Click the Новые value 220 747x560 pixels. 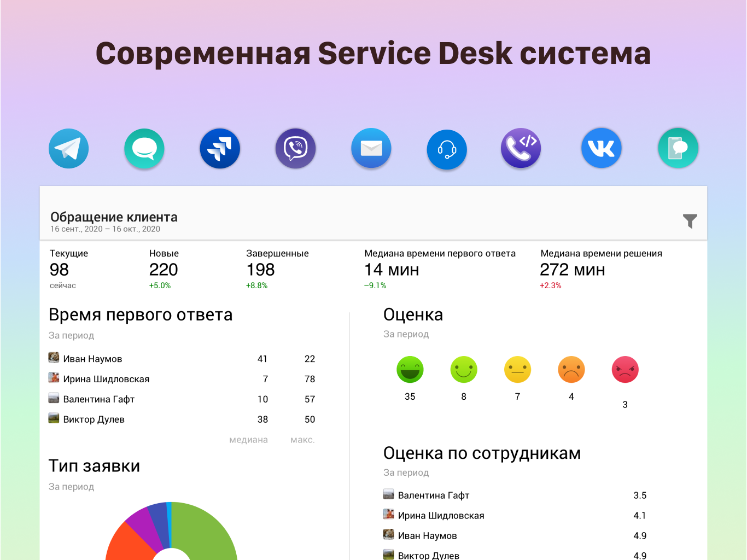(x=164, y=270)
